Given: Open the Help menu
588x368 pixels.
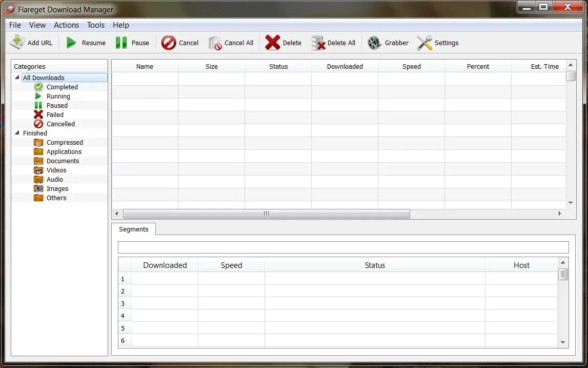Looking at the screenshot, I should coord(121,25).
